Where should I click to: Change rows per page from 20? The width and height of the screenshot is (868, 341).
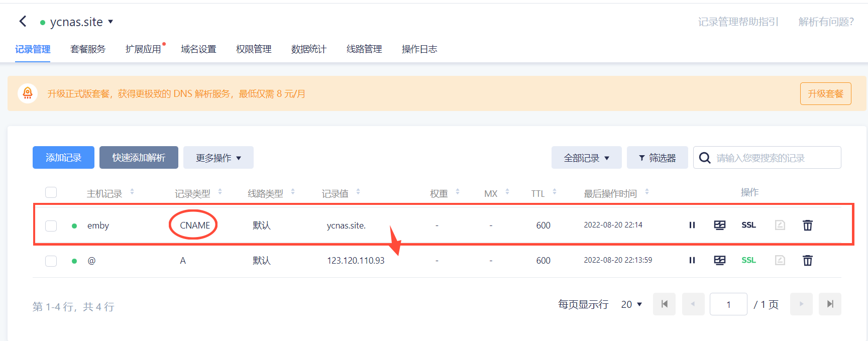click(631, 304)
